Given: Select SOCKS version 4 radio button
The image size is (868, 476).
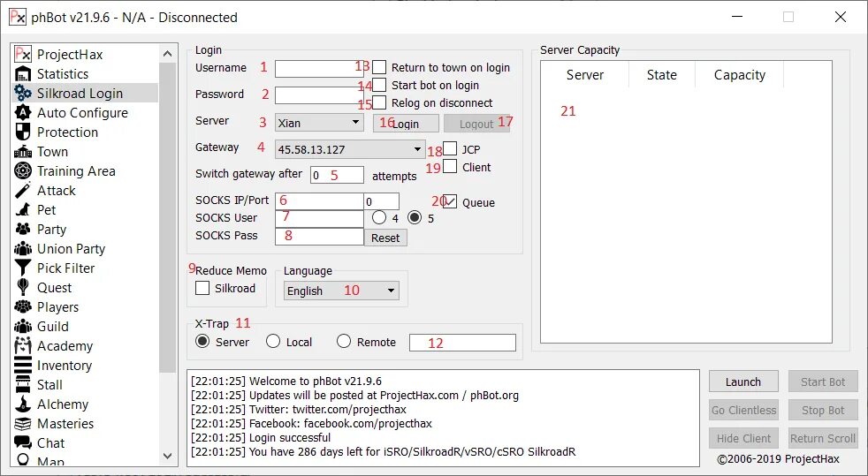Looking at the screenshot, I should [379, 217].
